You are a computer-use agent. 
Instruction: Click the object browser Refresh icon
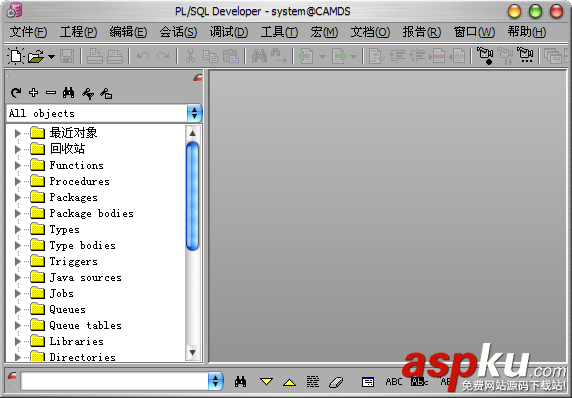[16, 93]
